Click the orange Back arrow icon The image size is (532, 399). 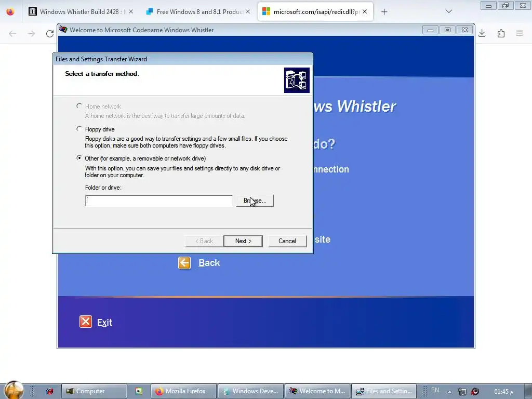184,263
